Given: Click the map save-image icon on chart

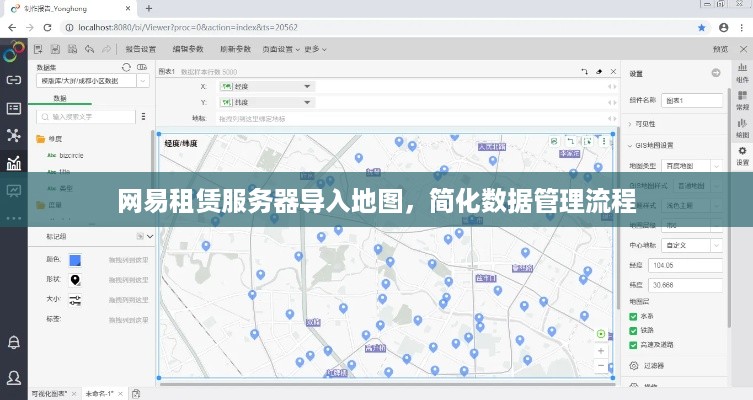Looking at the screenshot, I should [x=554, y=141].
